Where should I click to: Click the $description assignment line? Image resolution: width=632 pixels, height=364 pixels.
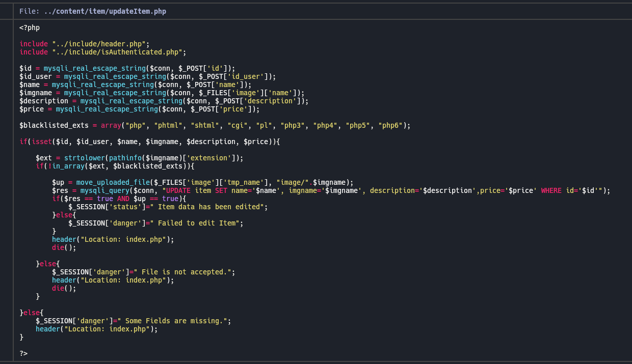click(x=164, y=101)
